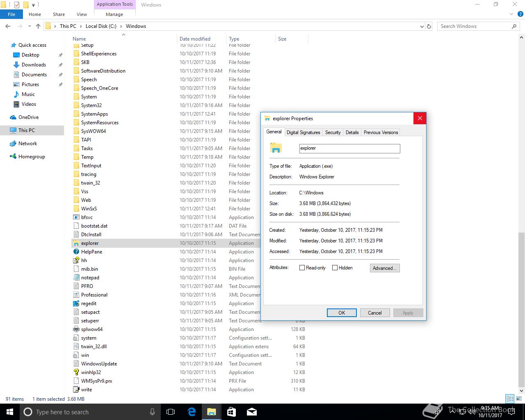Open Advanced attributes dialog
Screen dimensions: 525x420
(384, 268)
